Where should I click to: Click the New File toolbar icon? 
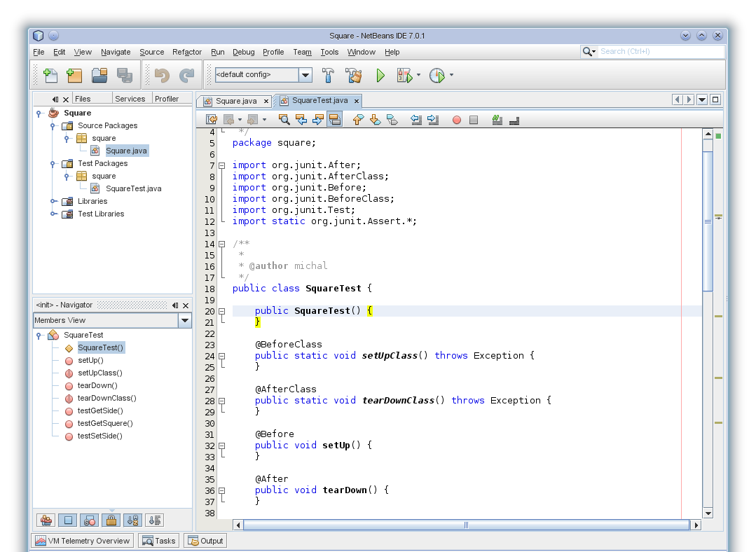click(x=50, y=75)
